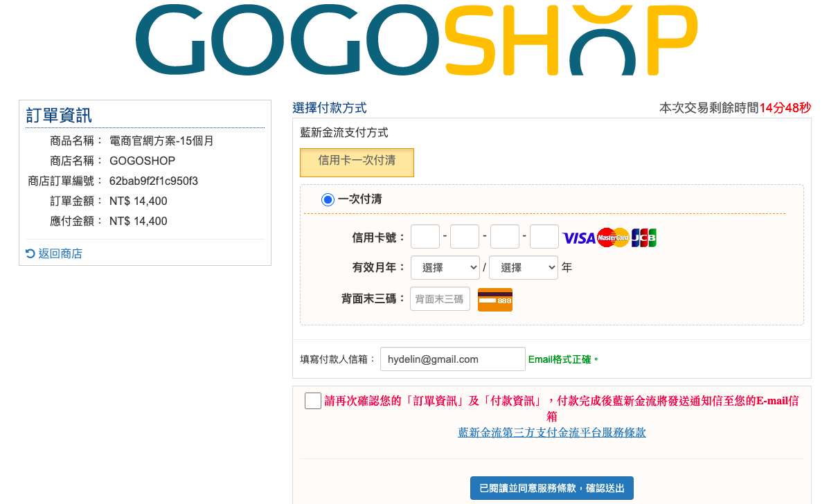Select the 信用卡一次付清 payment tab
Screen dimensions: 838x504
tap(357, 162)
